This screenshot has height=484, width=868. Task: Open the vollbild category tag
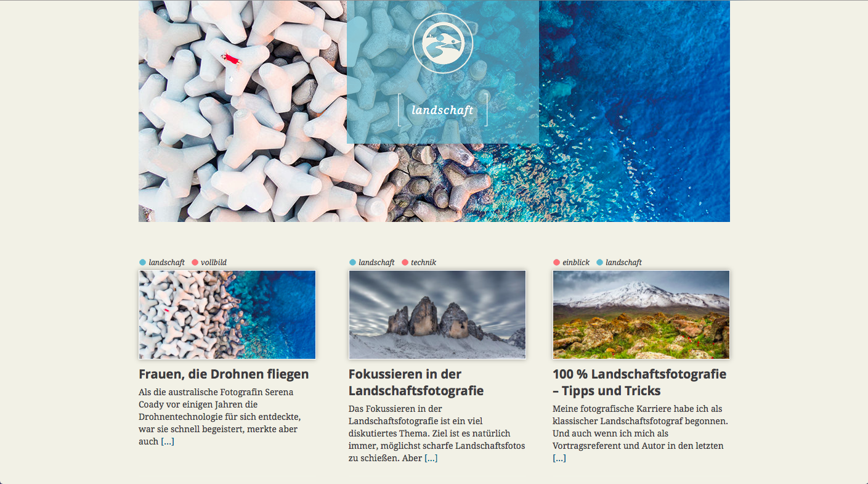pyautogui.click(x=214, y=263)
